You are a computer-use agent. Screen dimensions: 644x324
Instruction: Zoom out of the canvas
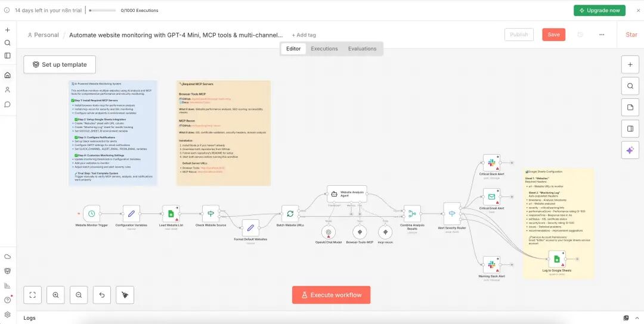[x=79, y=295]
